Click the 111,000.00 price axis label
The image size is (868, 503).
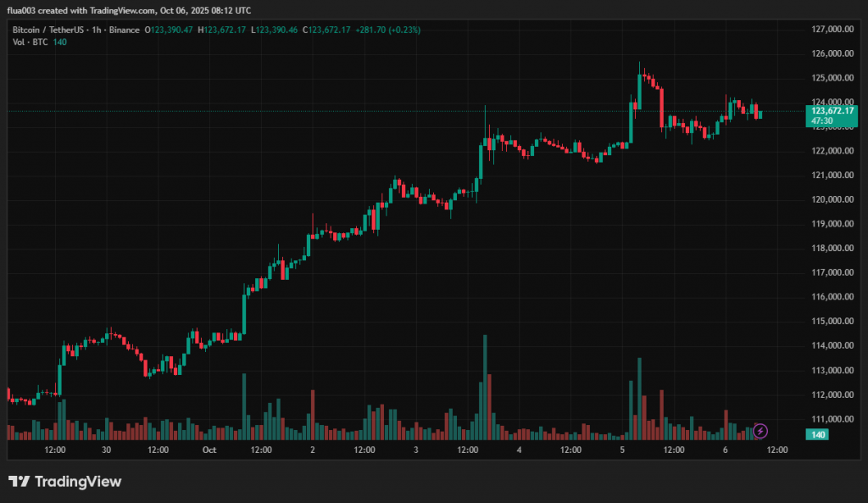click(831, 419)
